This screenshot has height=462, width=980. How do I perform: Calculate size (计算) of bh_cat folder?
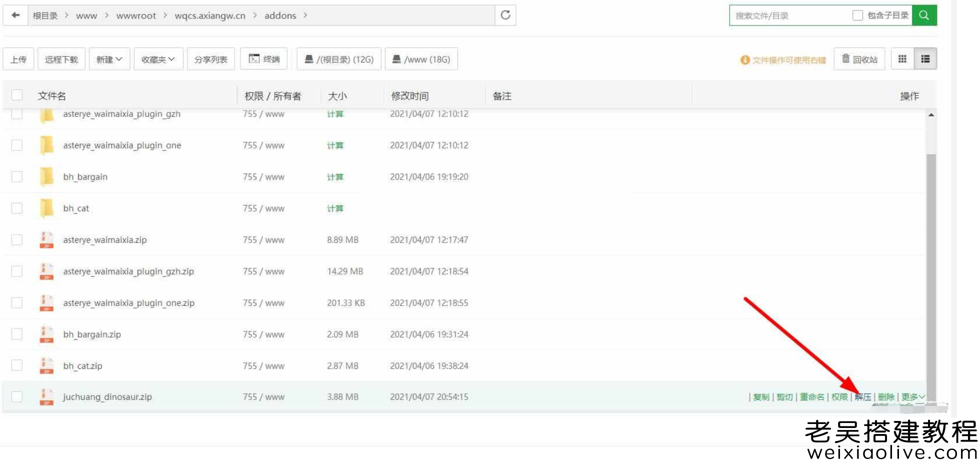coord(335,208)
